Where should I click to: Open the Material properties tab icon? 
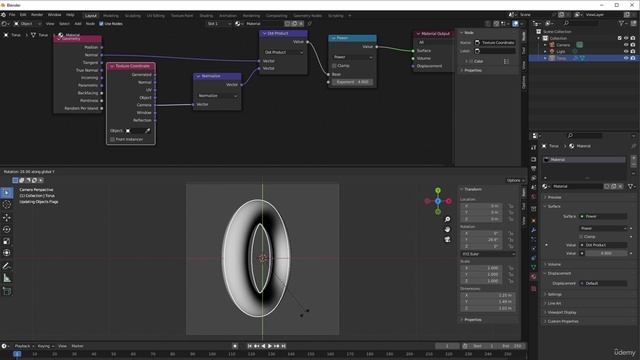pyautogui.click(x=533, y=277)
